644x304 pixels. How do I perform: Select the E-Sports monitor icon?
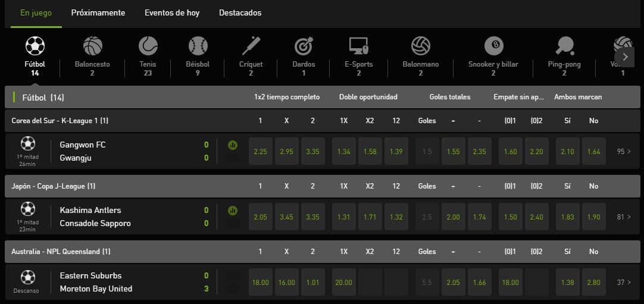tap(358, 46)
